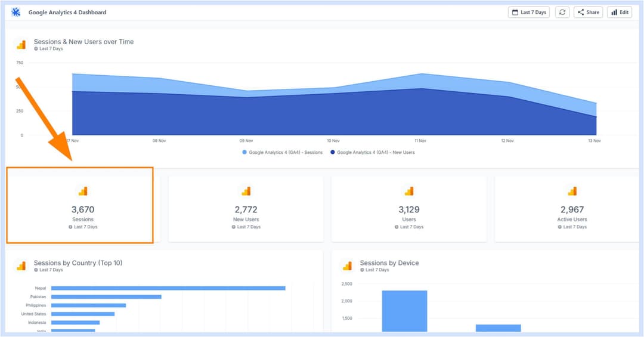Click the Google Analytics icon on Users card
644x337 pixels.
pos(409,191)
